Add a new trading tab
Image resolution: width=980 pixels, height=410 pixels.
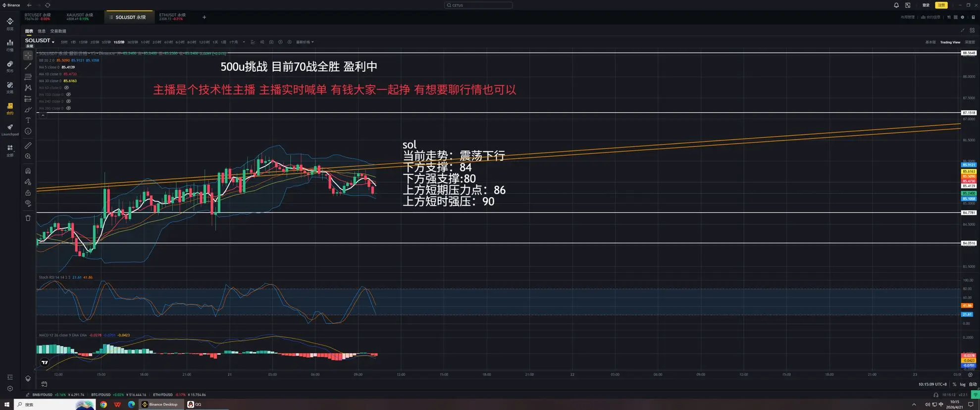204,17
